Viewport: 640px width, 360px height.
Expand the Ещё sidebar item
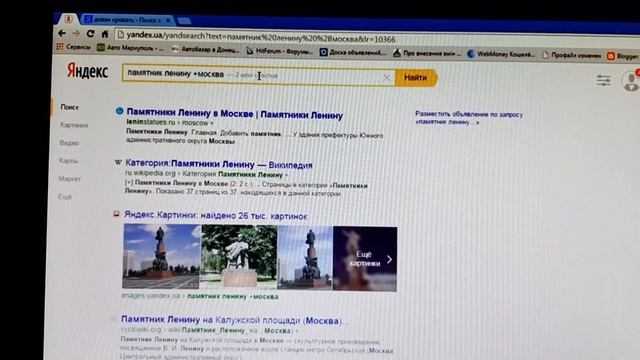[64, 197]
